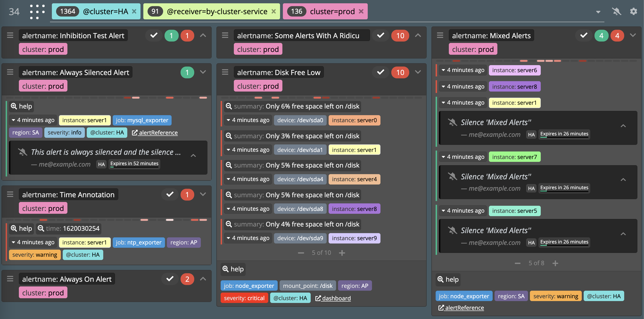Toggle acknowledge checkmark on Inhibition Test Alert
The width and height of the screenshot is (644, 319).
154,36
